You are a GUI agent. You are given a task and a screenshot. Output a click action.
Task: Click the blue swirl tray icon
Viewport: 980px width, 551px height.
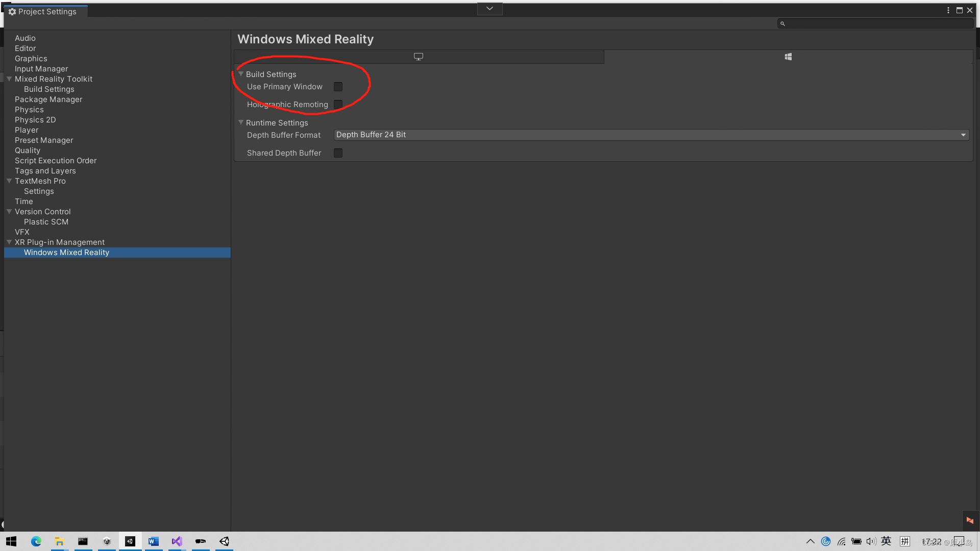pyautogui.click(x=826, y=541)
